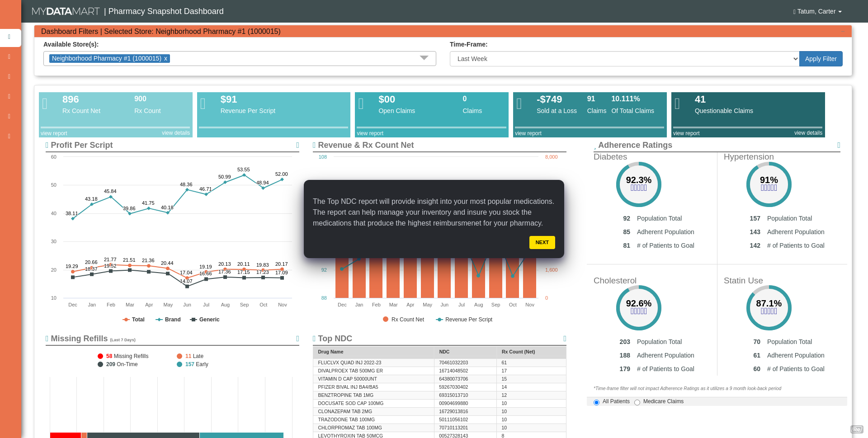Open the Available Store(s) dropdown arrow
Screen dimensions: 868x438
(424, 58)
